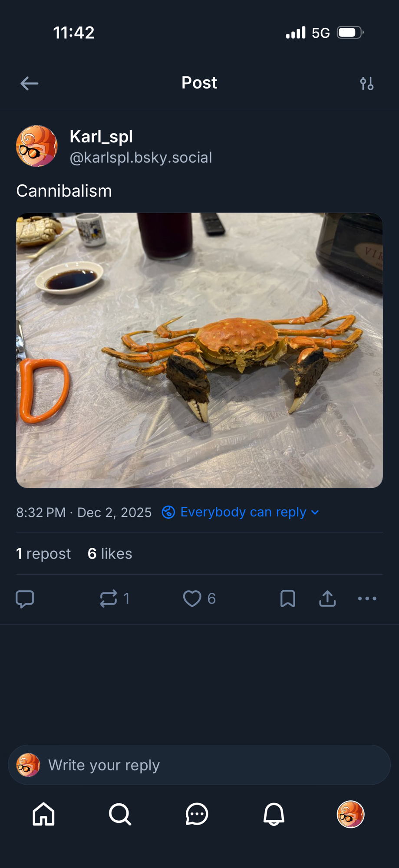Open thread preferences settings icon
Viewport: 399px width, 868px height.
point(367,83)
